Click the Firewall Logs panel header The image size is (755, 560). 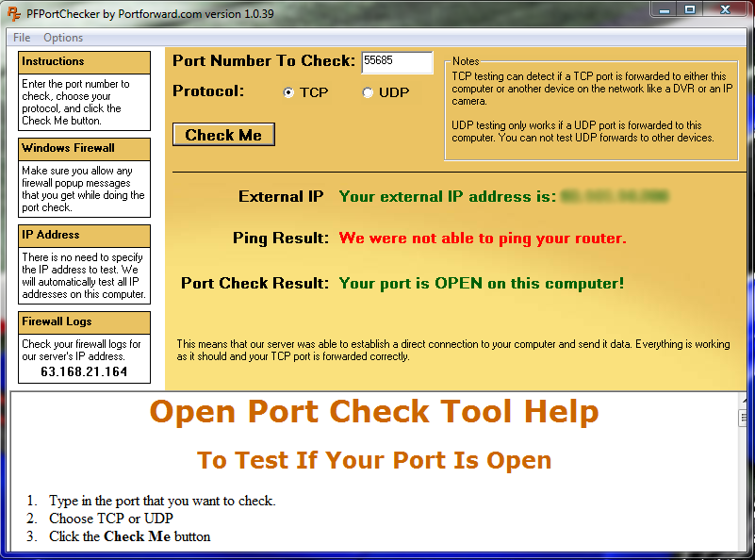tap(84, 322)
